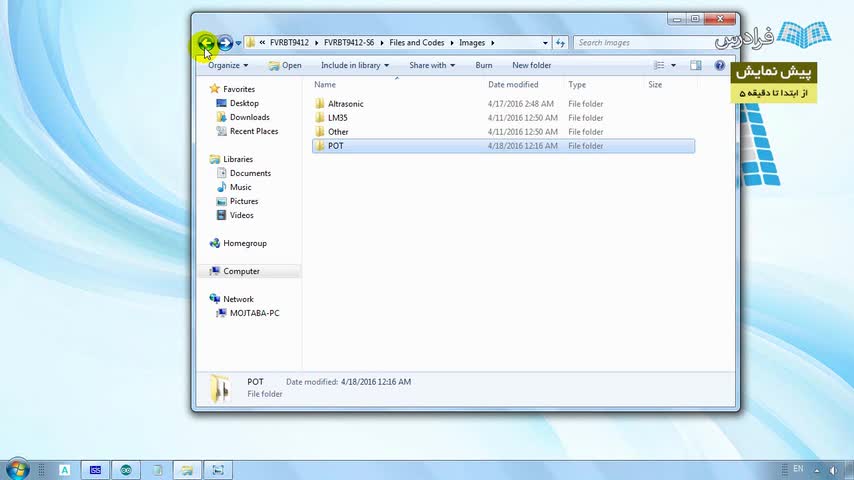
Task: Click the Open toolbar button
Action: tap(285, 65)
